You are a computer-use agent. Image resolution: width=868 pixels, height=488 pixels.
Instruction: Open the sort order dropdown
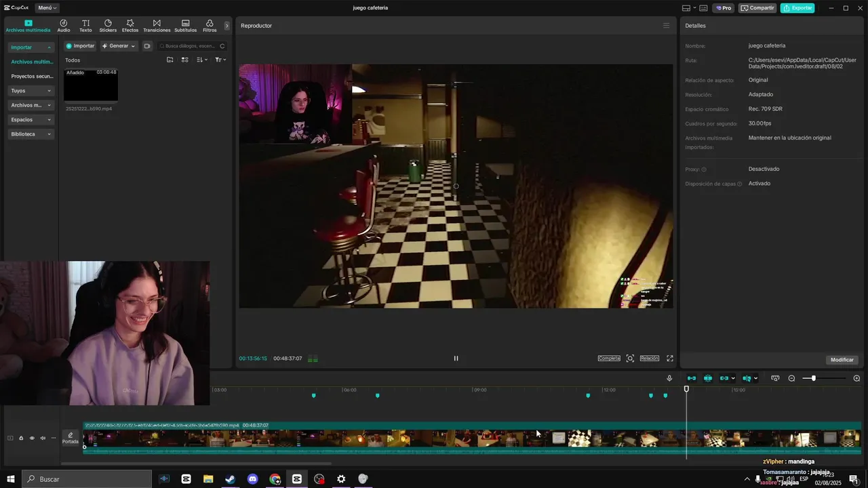pyautogui.click(x=201, y=60)
